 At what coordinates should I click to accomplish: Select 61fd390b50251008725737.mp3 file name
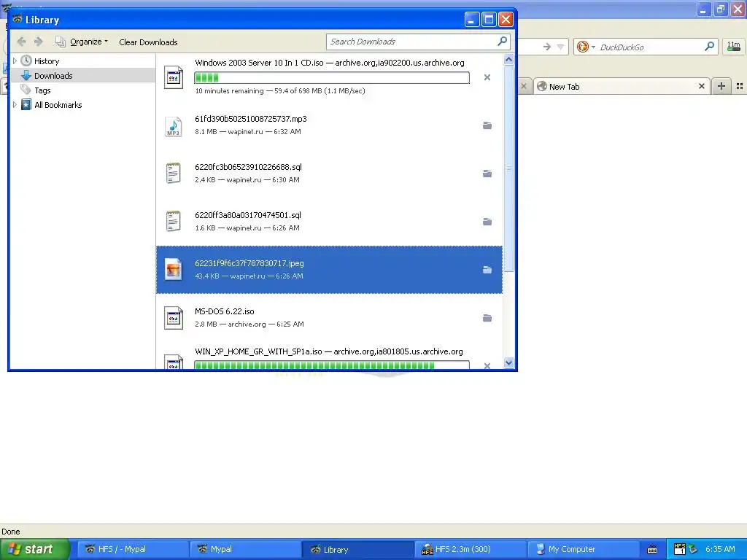(x=251, y=119)
